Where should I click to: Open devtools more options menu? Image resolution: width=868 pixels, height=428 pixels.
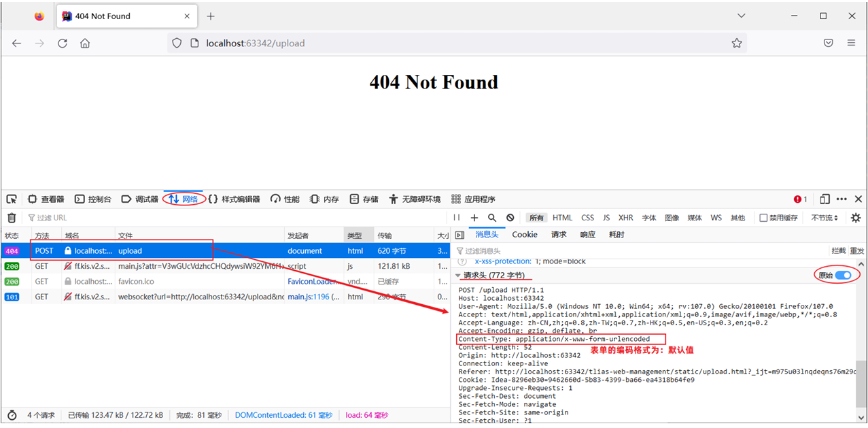pos(841,199)
